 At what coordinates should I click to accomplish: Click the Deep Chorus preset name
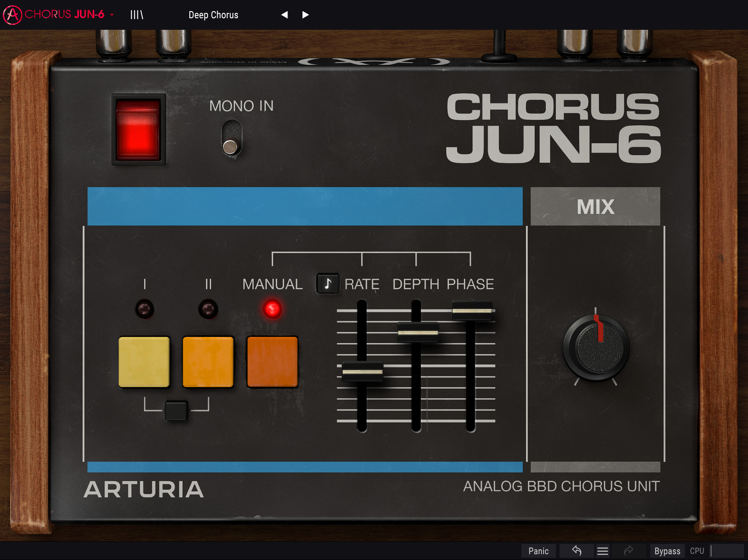(x=213, y=15)
